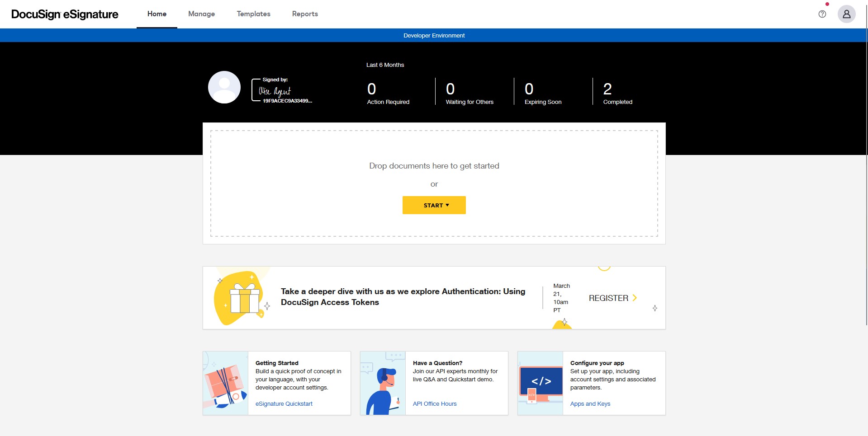
Task: Click the Configure your app code illustration
Action: 540,383
